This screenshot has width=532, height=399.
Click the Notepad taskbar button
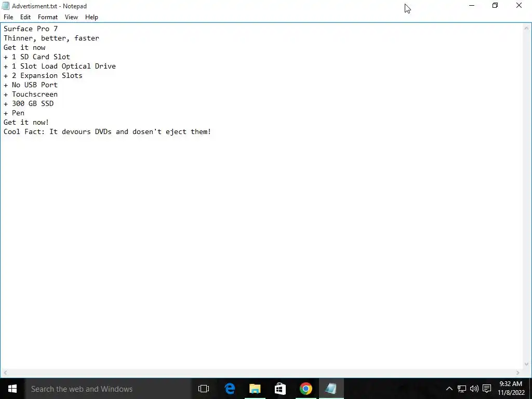[331, 389]
